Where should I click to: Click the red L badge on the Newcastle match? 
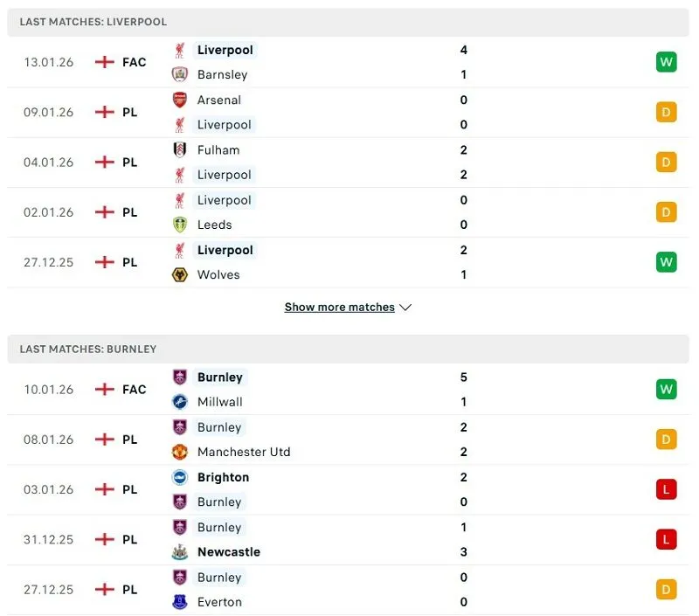click(x=665, y=539)
